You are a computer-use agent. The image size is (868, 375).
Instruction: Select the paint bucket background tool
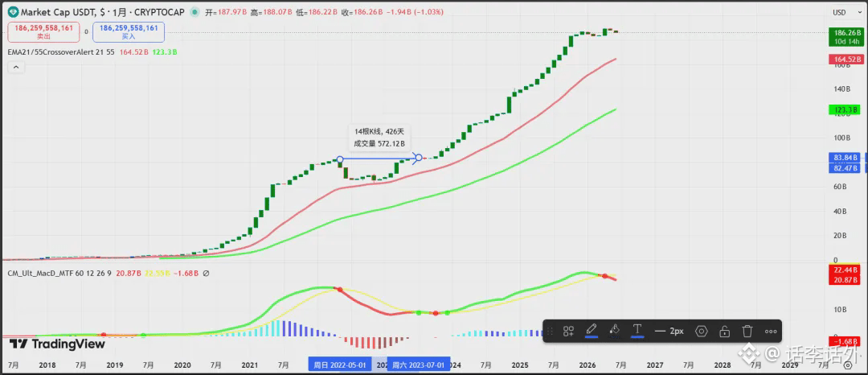pos(614,331)
